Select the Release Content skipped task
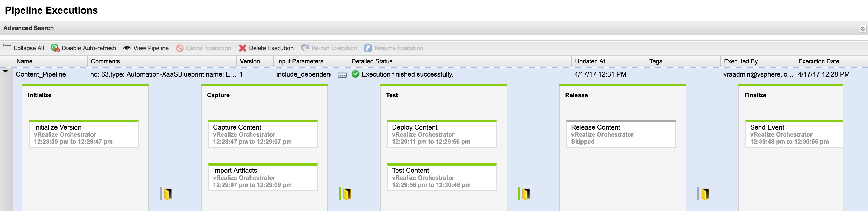The image size is (868, 211). tap(621, 134)
